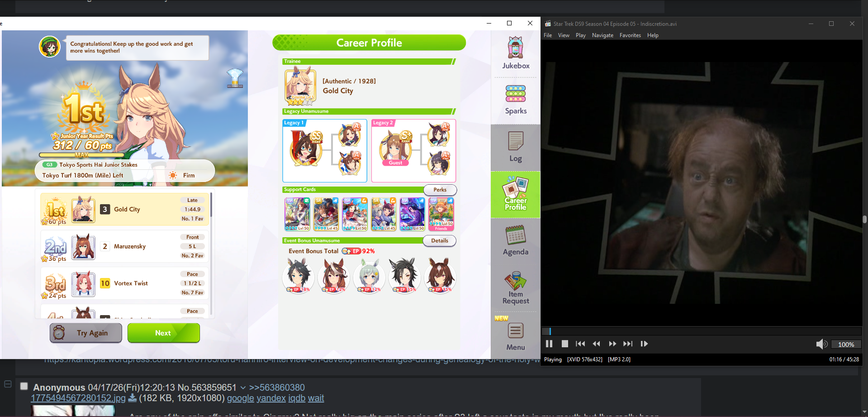The width and height of the screenshot is (868, 417).
Task: Stop the video playback
Action: coord(565,344)
